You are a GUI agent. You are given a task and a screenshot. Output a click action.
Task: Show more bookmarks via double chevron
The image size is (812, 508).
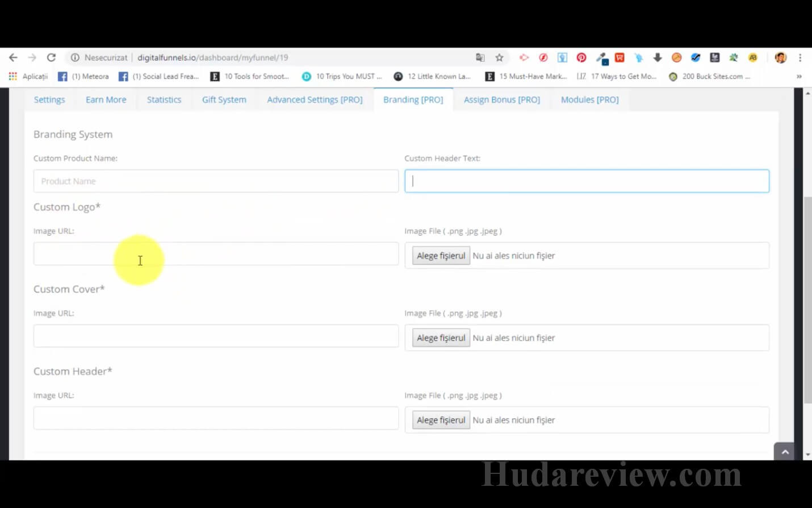point(799,76)
